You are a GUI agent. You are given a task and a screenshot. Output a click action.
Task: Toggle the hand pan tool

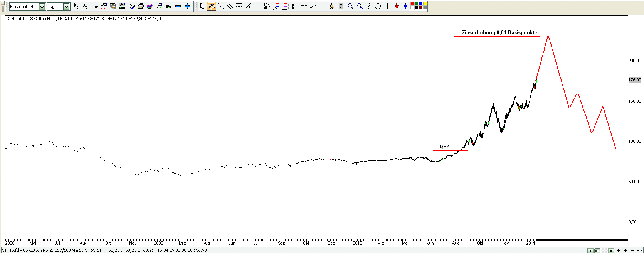(x=212, y=7)
